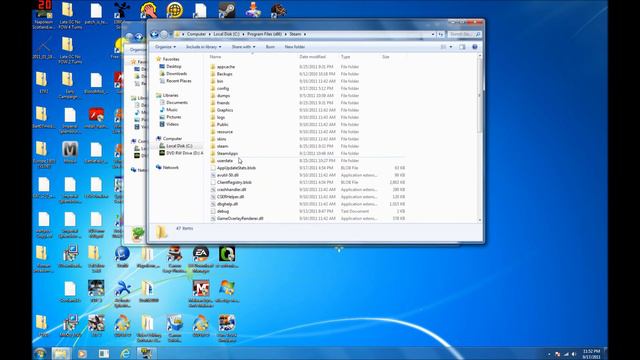Open the recent locations dropdown arrow
The image size is (640, 360).
(x=171, y=35)
